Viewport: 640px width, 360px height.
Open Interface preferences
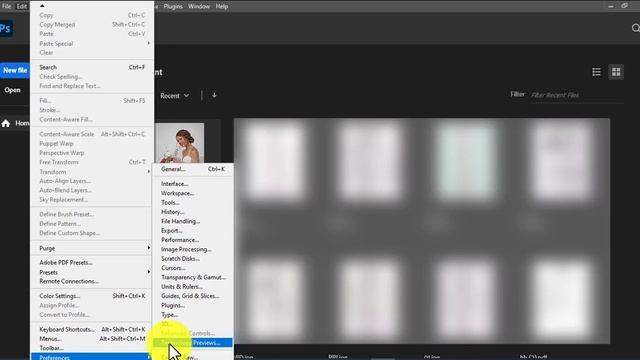click(x=193, y=184)
